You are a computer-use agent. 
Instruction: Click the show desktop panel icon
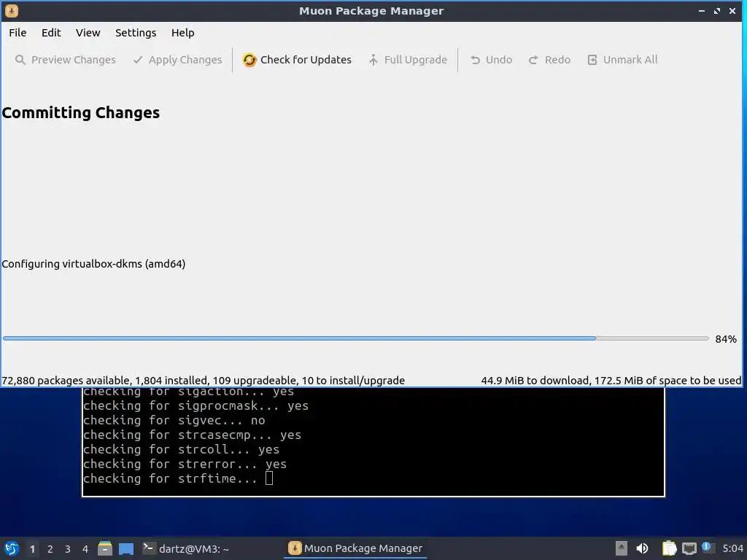(x=126, y=548)
